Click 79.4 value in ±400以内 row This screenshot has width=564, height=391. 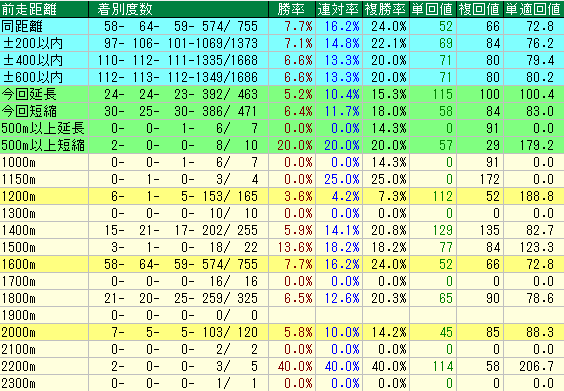tap(540, 60)
